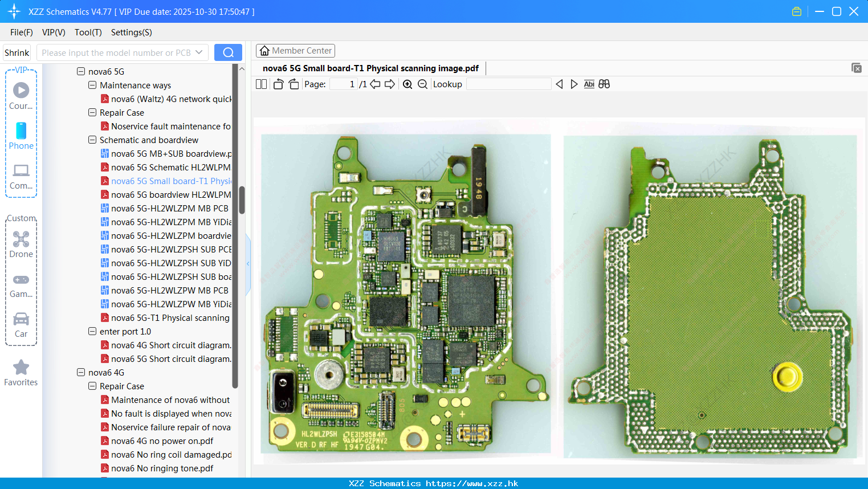The width and height of the screenshot is (868, 489).
Task: Click the tree scrollbar up arrow
Action: click(x=242, y=68)
